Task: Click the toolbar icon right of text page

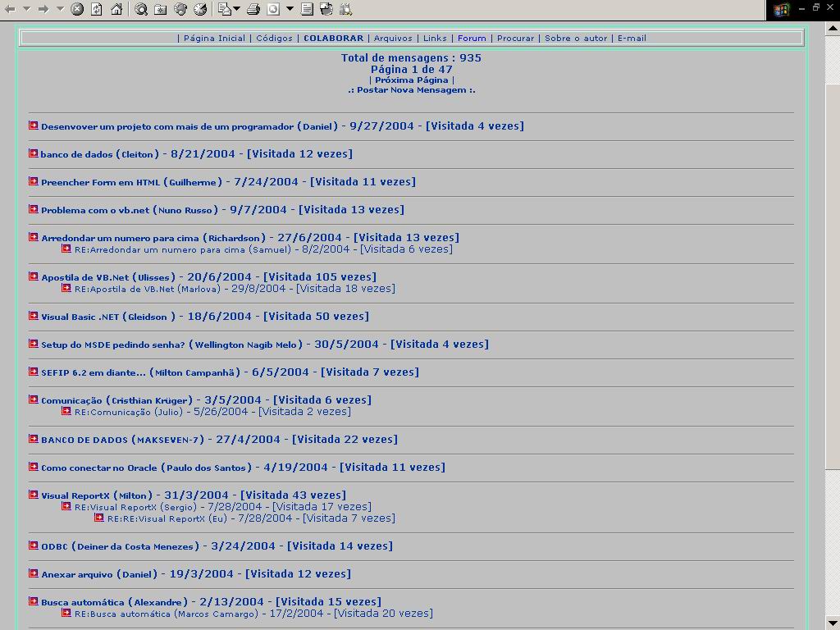Action: (x=326, y=9)
